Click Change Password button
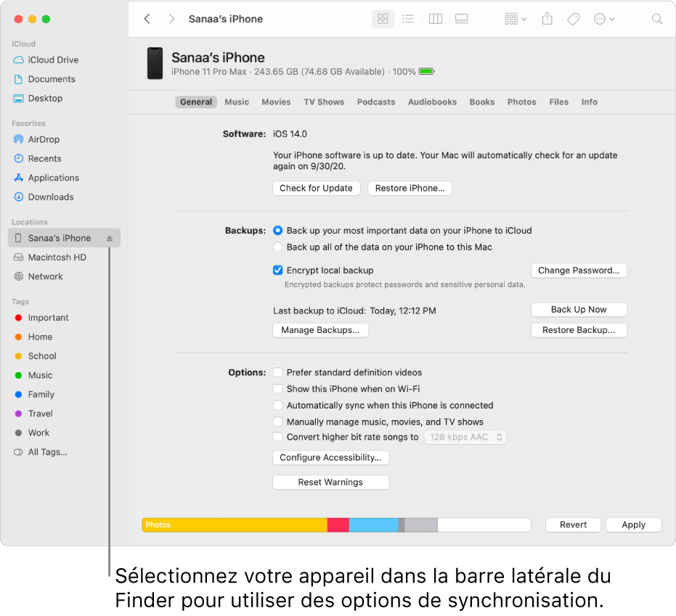Image resolution: width=676 pixels, height=616 pixels. coord(579,271)
